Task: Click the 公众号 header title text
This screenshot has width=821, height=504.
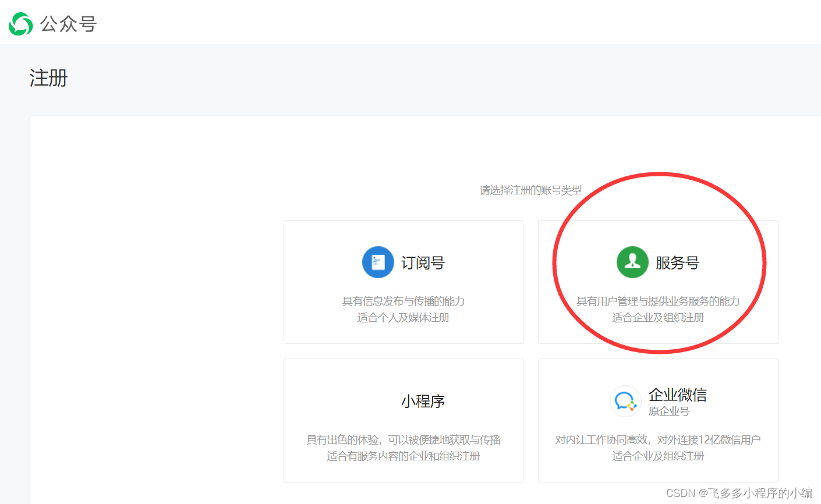Action: pos(68,24)
